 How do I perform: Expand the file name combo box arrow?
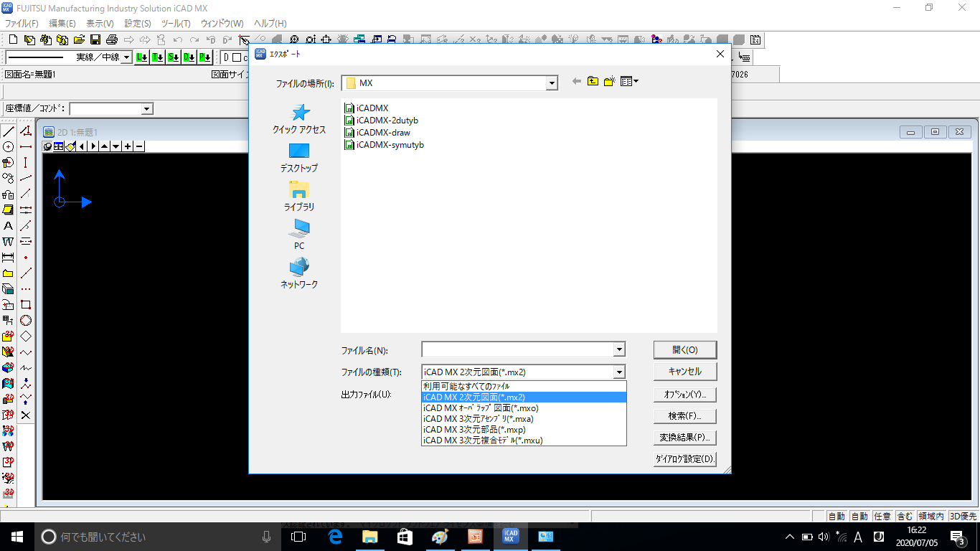[619, 349]
